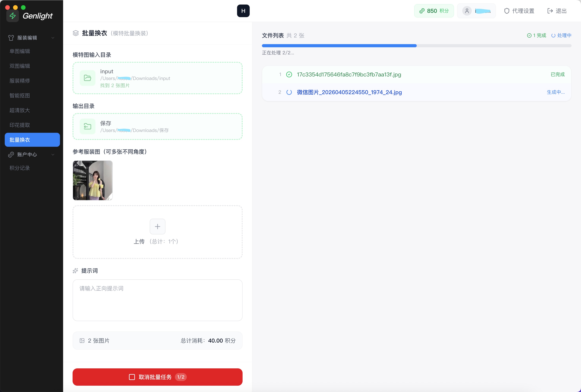This screenshot has width=581, height=392.
Task: Click the 文件列表 heading
Action: pos(273,35)
